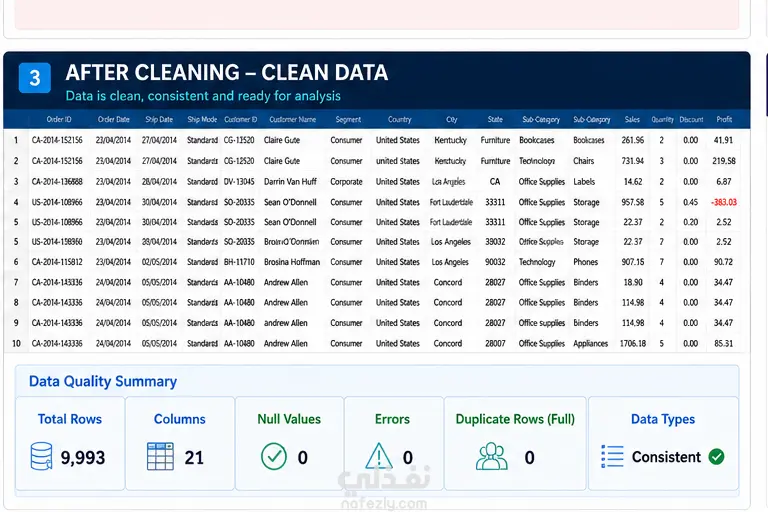Select the Discount column header
Screen dimensions: 768x512
point(691,119)
